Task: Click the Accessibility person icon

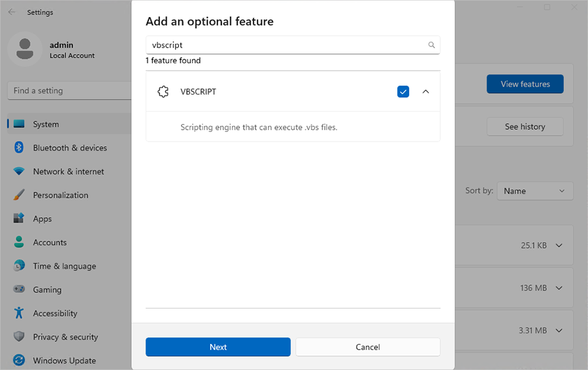Action: (19, 313)
